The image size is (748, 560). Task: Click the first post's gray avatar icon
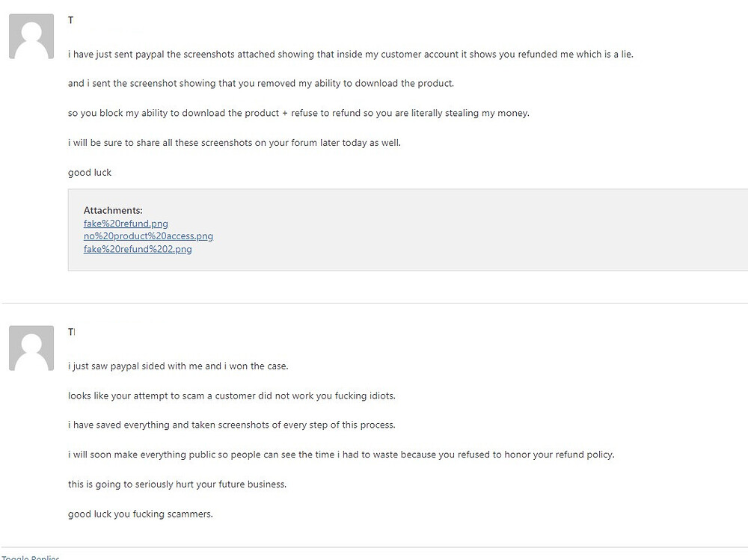tap(31, 36)
